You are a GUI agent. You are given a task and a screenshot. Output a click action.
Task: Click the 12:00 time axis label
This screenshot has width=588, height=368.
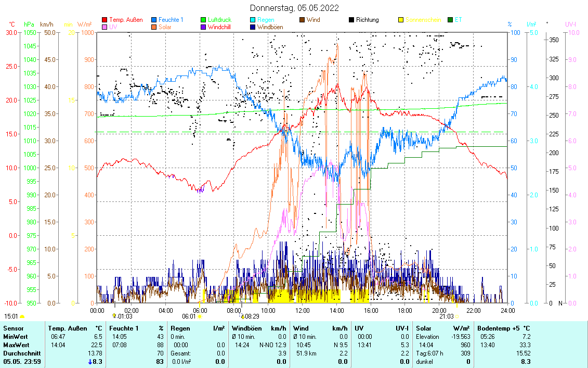tap(302, 311)
